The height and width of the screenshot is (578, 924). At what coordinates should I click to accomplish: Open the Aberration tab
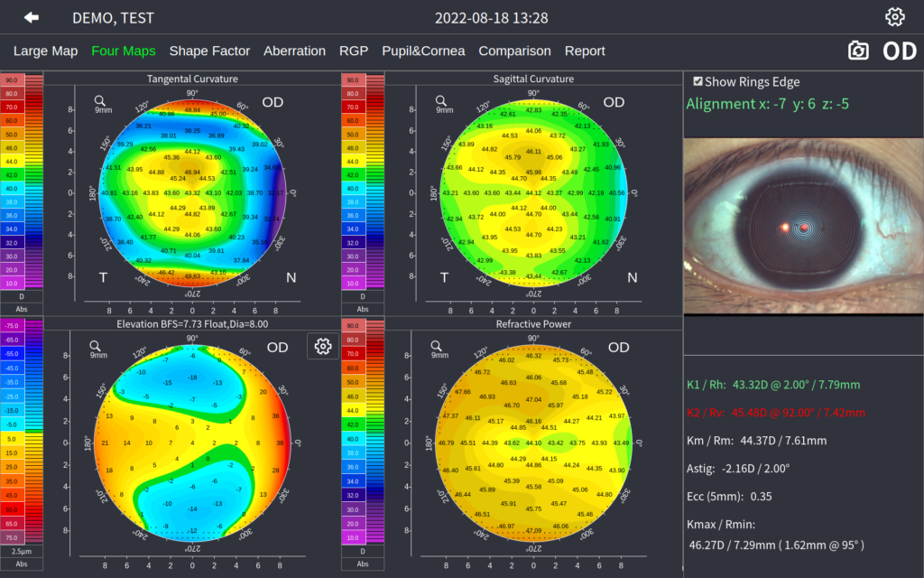click(x=294, y=51)
